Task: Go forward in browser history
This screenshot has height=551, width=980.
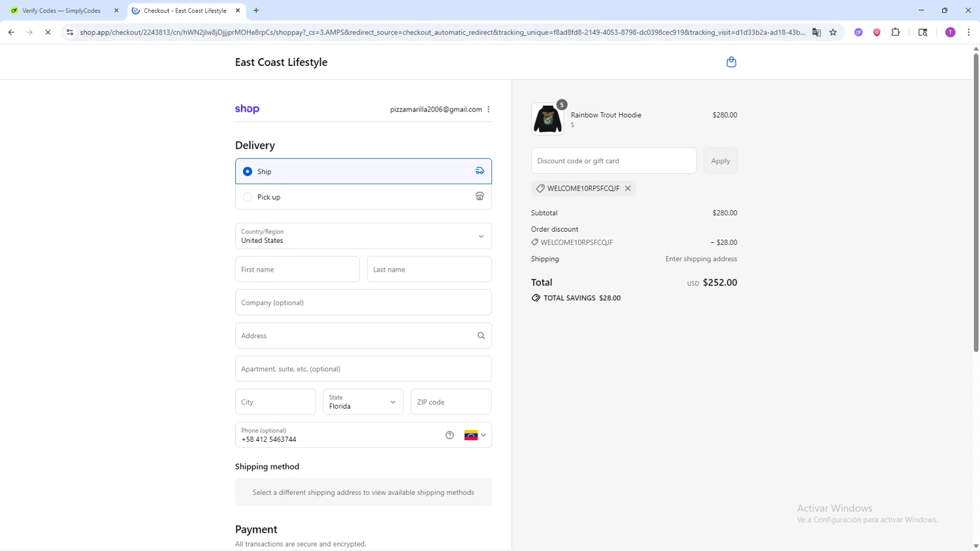Action: [29, 32]
